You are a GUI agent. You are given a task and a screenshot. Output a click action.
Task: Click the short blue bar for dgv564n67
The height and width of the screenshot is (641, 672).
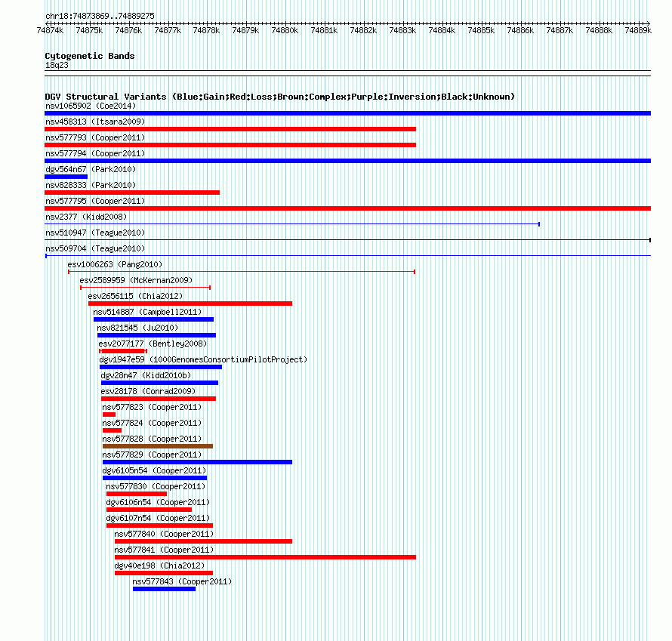coord(66,177)
